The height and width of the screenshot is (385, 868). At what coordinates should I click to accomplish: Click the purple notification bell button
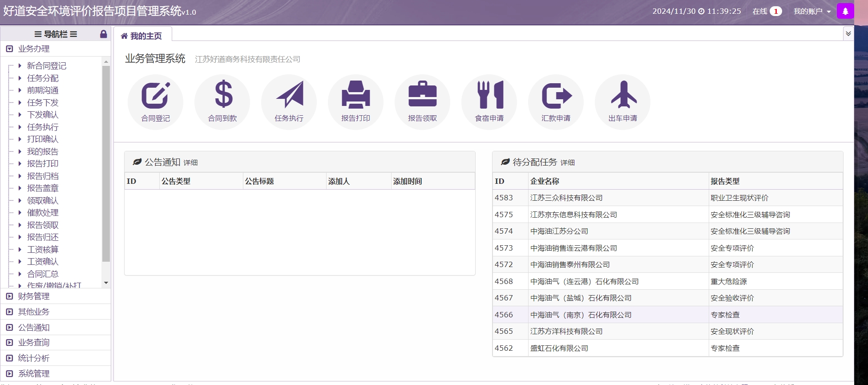(845, 11)
